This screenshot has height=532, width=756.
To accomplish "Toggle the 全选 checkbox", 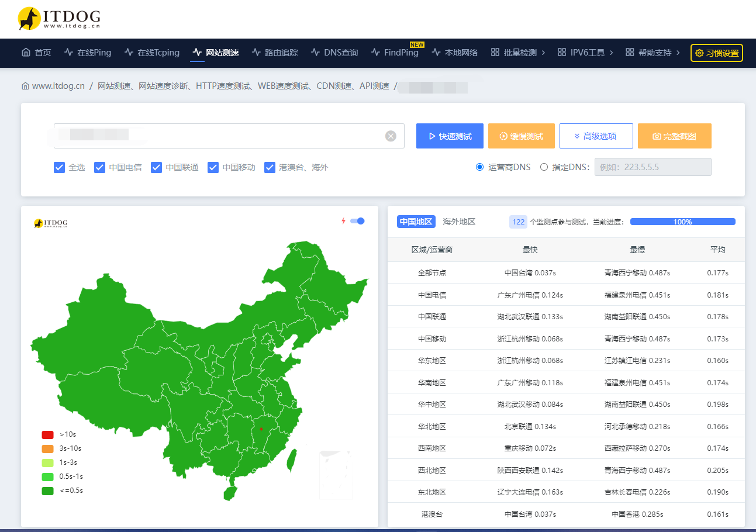I will (59, 167).
